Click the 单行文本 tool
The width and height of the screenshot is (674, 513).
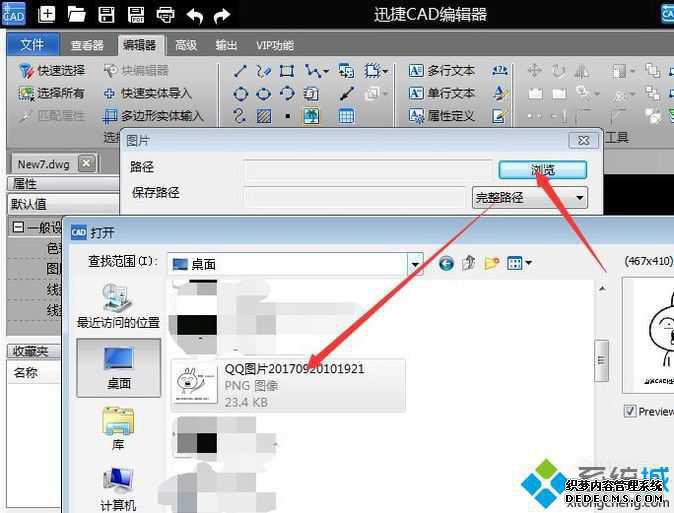click(441, 93)
